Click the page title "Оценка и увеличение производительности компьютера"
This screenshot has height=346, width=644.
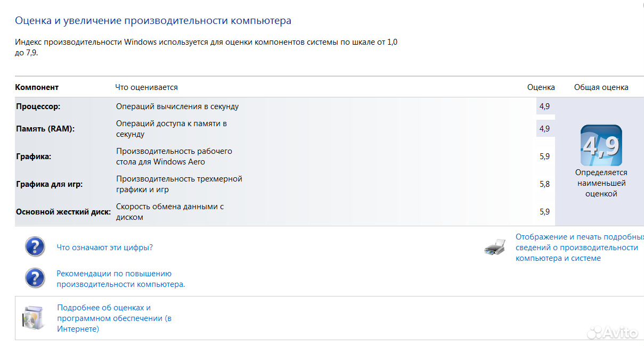(x=153, y=21)
